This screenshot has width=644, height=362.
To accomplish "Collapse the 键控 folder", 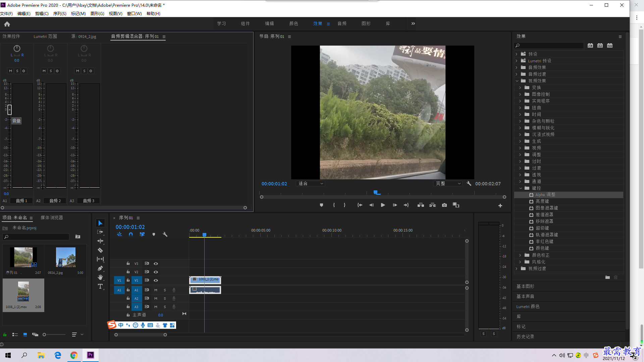I will [520, 188].
